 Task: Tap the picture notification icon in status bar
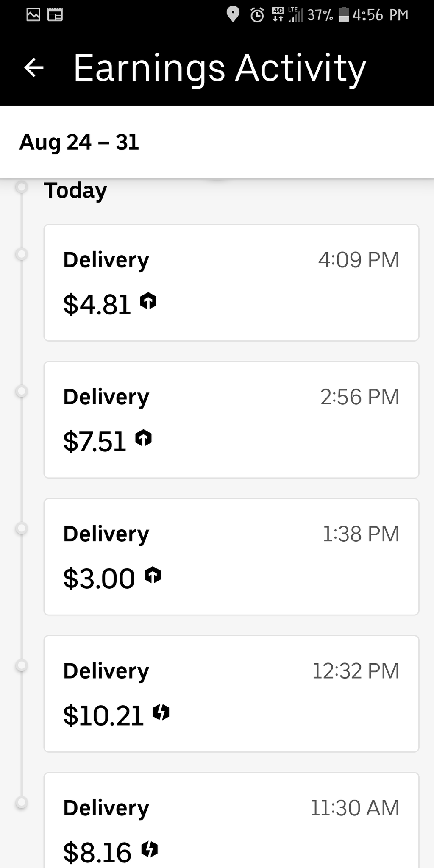[x=33, y=15]
